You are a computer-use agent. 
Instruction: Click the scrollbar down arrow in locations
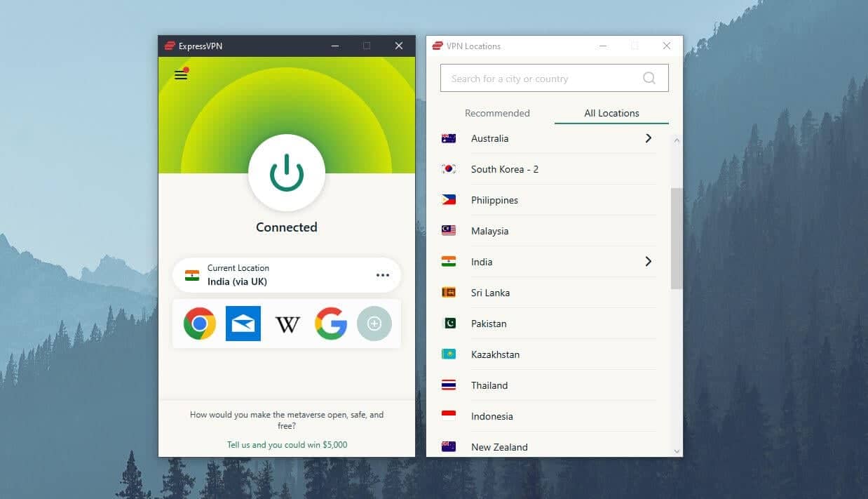pos(677,451)
